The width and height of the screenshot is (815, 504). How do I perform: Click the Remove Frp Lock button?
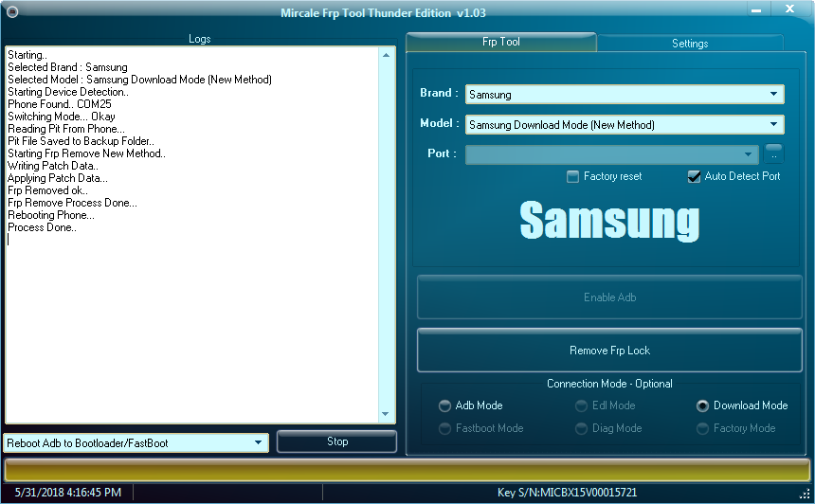click(x=609, y=351)
